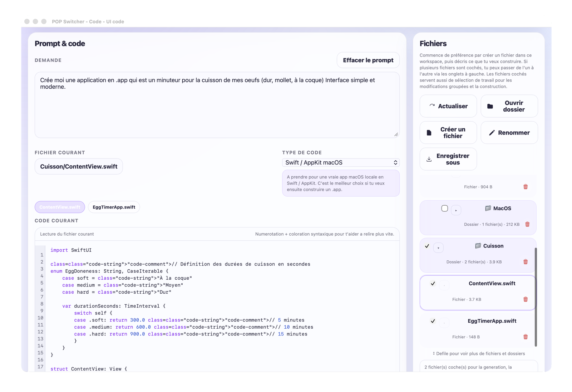Click the 'Numerotation + coloration syntaxique' hint text

(325, 234)
